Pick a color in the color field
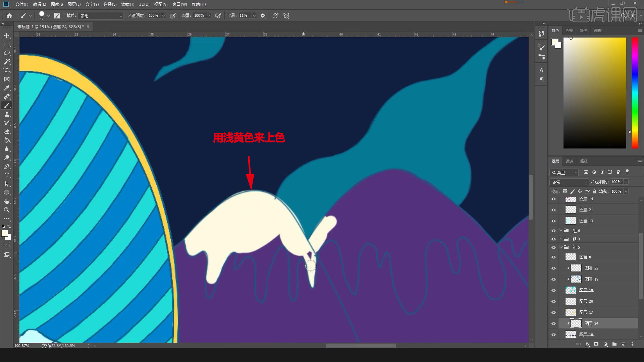The height and width of the screenshot is (362, 644). [595, 93]
